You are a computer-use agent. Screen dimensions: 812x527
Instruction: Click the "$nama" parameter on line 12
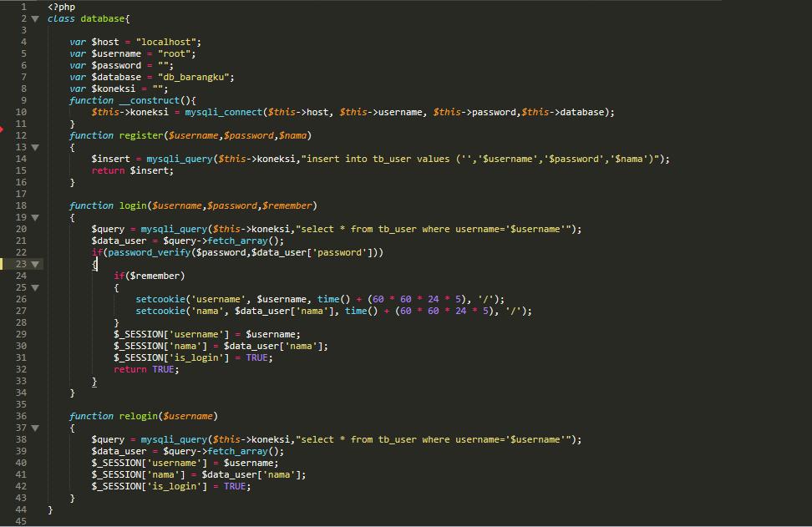coord(292,135)
